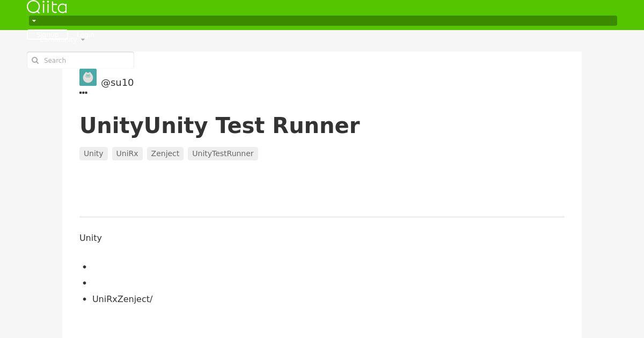Click the 'Unity' paragraph text
This screenshot has height=338, width=644.
(91, 238)
